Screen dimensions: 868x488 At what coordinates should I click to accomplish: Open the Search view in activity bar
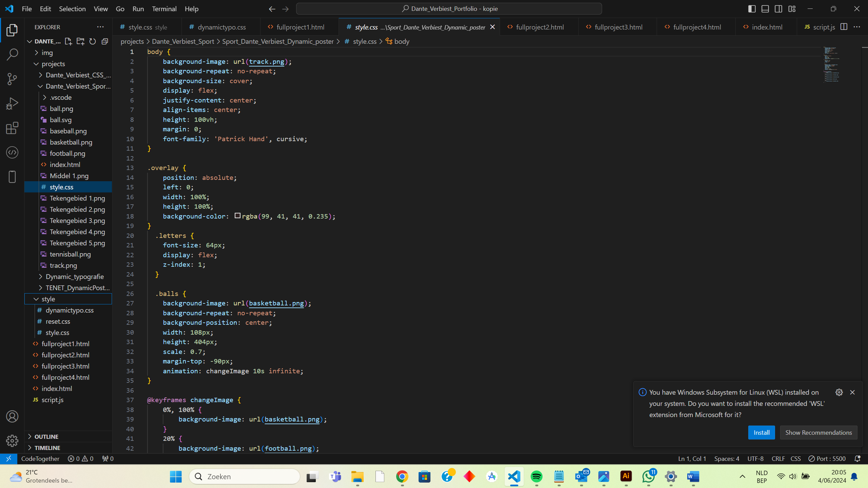pos(12,54)
